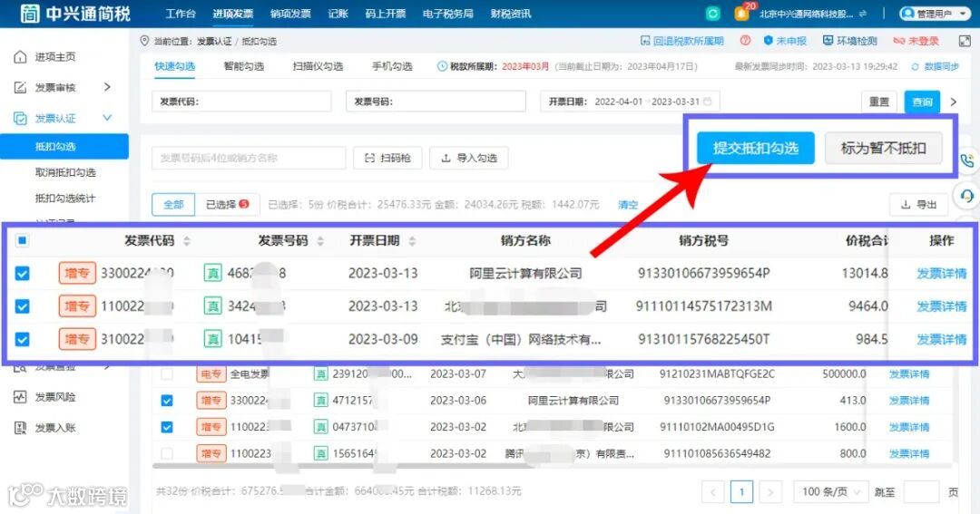Go to the next page arrow

[x=770, y=492]
